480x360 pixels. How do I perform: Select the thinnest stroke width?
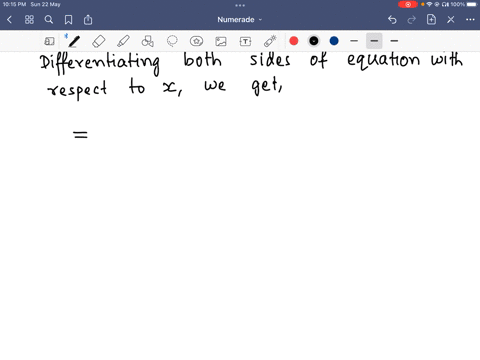coord(354,41)
